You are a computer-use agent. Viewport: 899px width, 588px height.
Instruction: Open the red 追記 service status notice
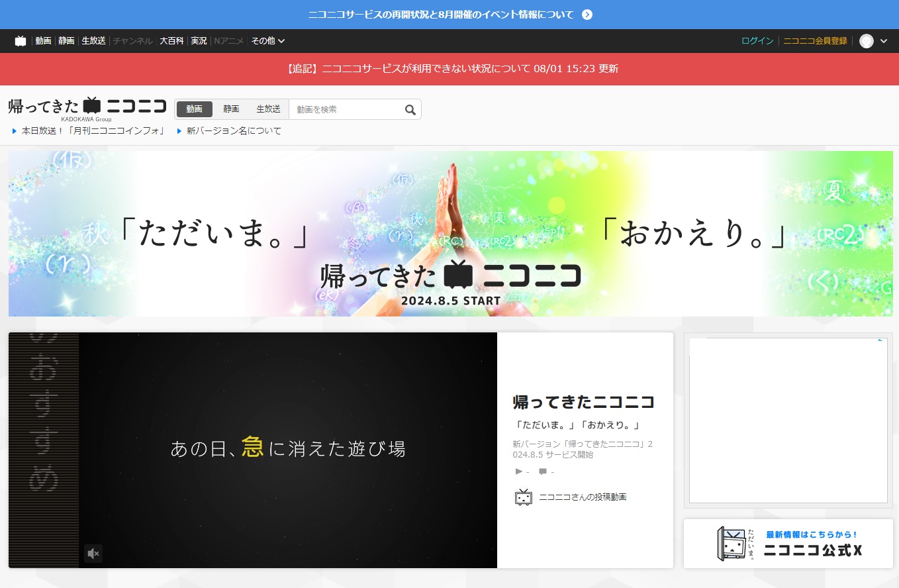pyautogui.click(x=453, y=69)
